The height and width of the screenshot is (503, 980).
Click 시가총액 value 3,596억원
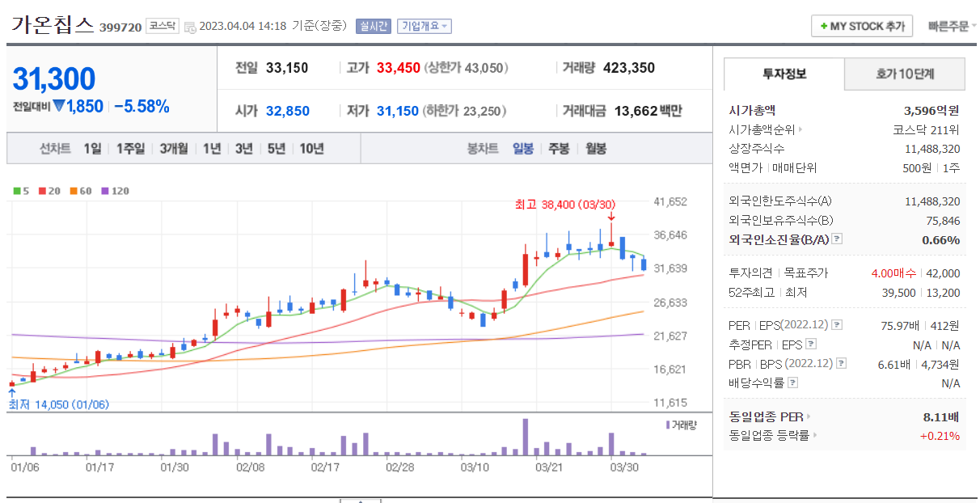click(931, 111)
